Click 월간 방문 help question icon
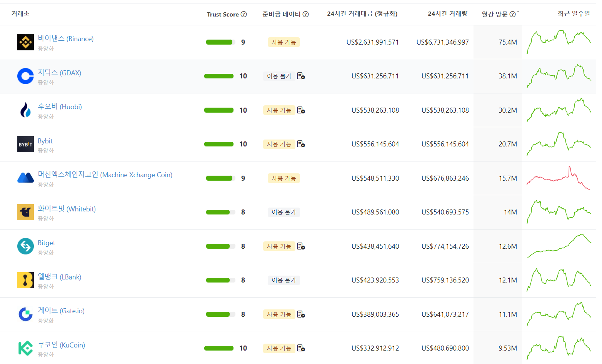The width and height of the screenshot is (602, 364). coord(512,14)
